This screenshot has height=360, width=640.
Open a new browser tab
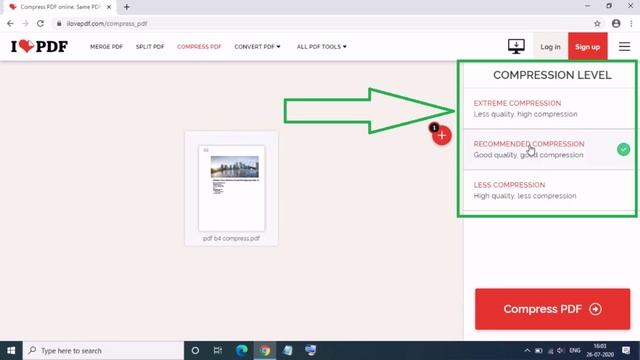[127, 7]
